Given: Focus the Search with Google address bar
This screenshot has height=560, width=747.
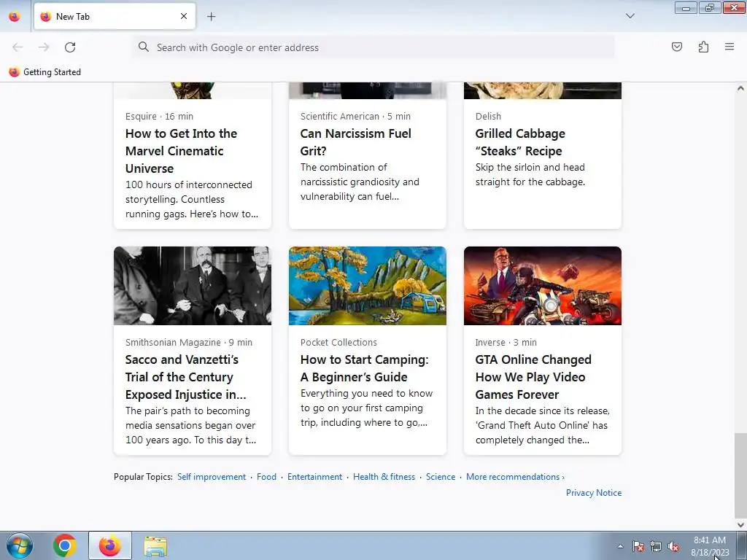Looking at the screenshot, I should pos(373,47).
